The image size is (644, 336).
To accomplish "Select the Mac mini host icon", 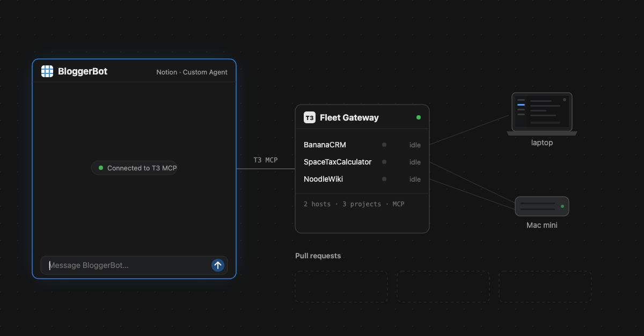I will tap(542, 206).
